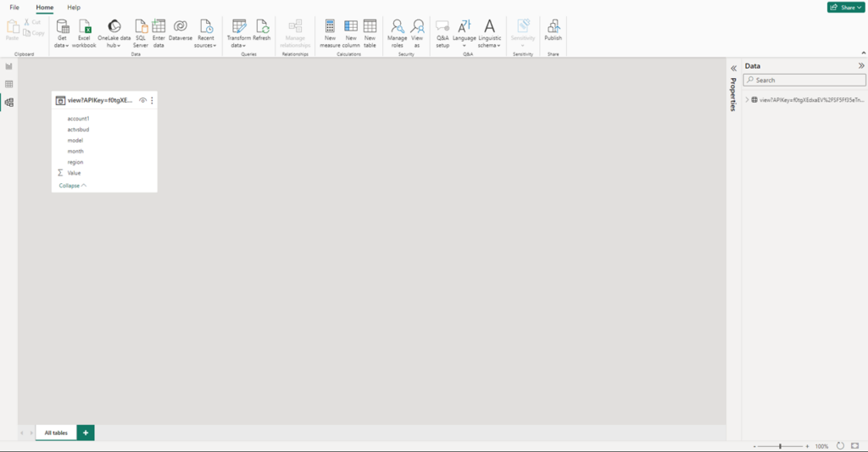Open Recent sources dropdown
The height and width of the screenshot is (452, 868).
[x=205, y=34]
